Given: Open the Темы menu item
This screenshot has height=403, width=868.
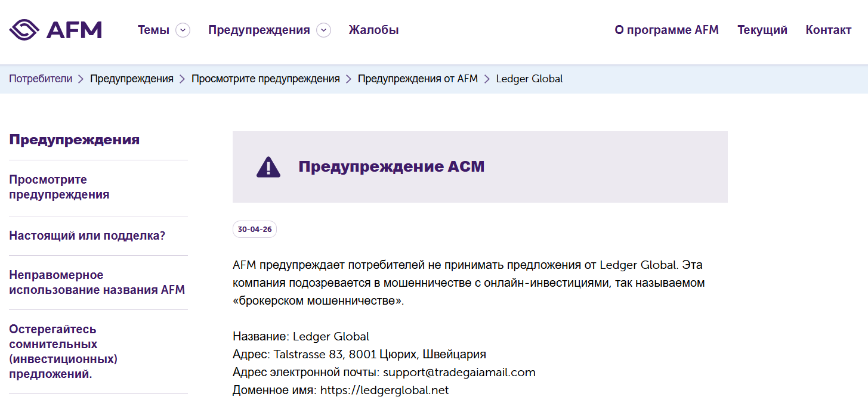Looking at the screenshot, I should pos(153,30).
